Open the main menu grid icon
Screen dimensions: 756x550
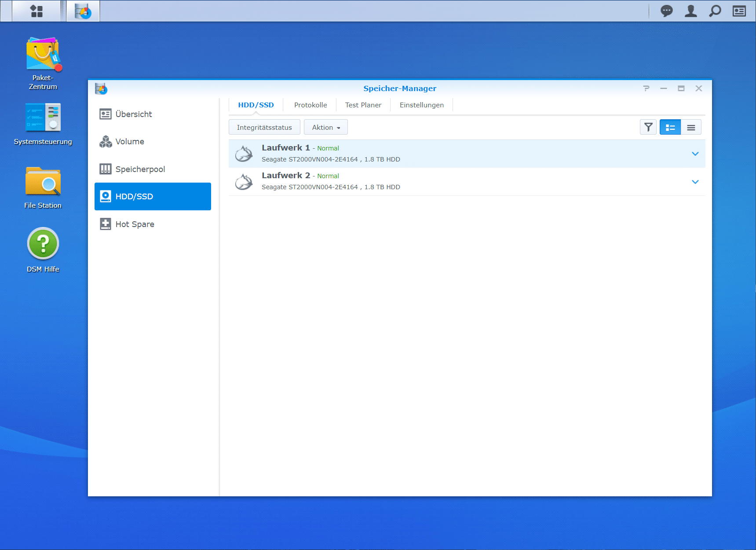point(37,11)
